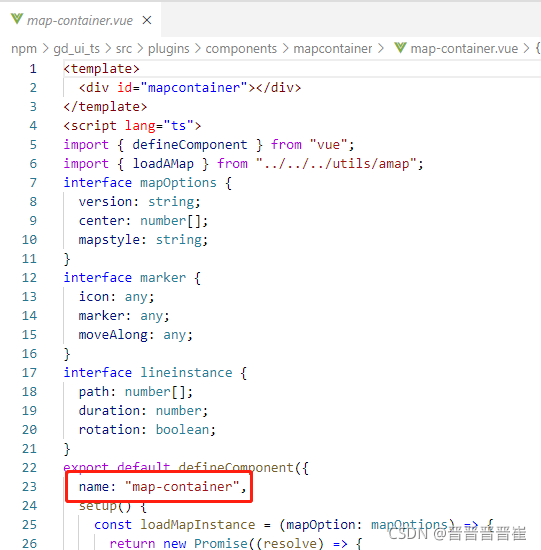Click the "</template>" closing tag
Image resolution: width=541 pixels, height=550 pixels.
click(105, 107)
